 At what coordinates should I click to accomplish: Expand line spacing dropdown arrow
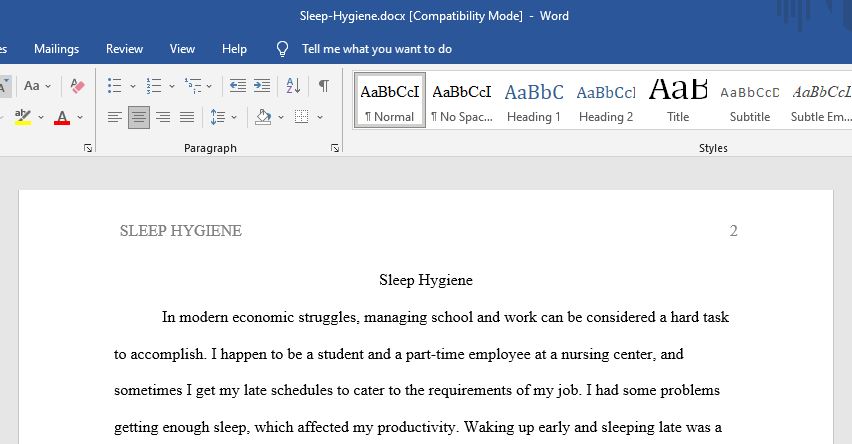click(234, 117)
